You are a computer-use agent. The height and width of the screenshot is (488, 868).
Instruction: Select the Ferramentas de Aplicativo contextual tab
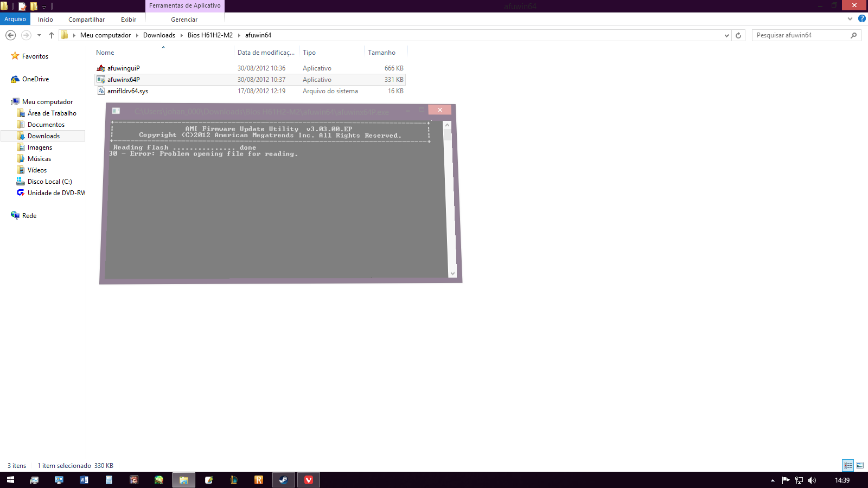click(x=185, y=6)
